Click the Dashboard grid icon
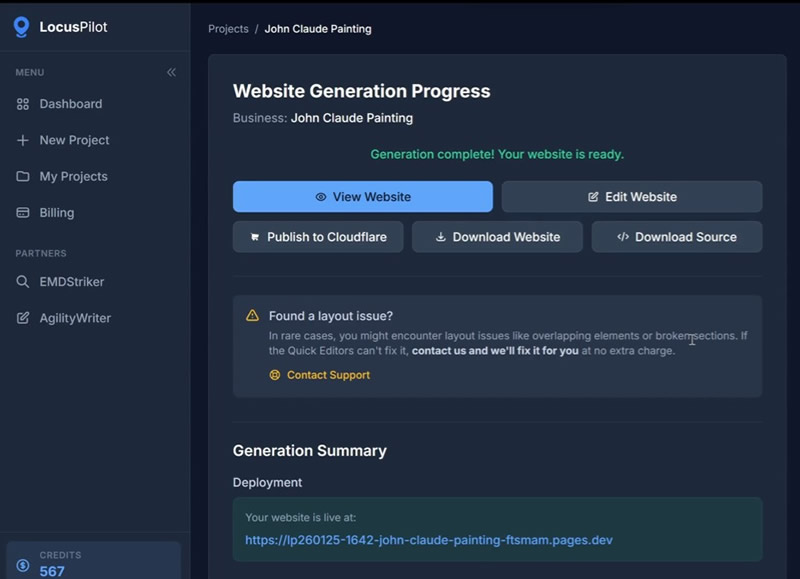This screenshot has width=800, height=579. (23, 104)
